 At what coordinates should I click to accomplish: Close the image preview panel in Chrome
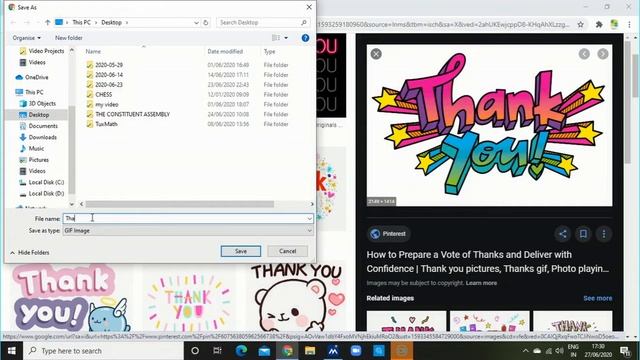click(x=376, y=54)
